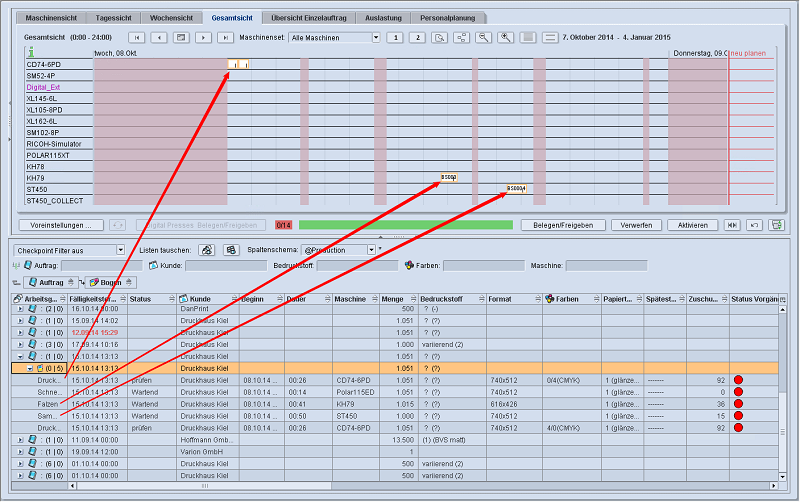Click the horizontal scrollbar below the job table

[204, 486]
